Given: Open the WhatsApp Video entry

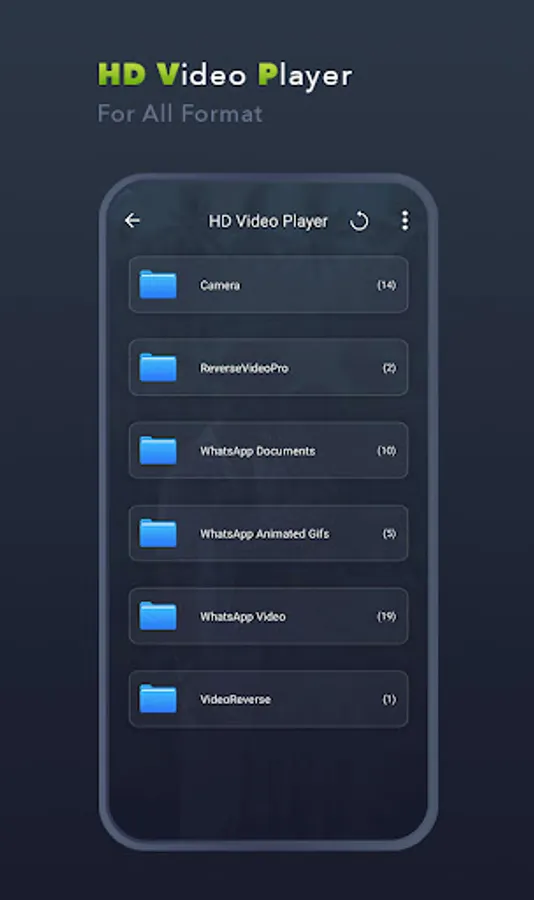Looking at the screenshot, I should [269, 616].
